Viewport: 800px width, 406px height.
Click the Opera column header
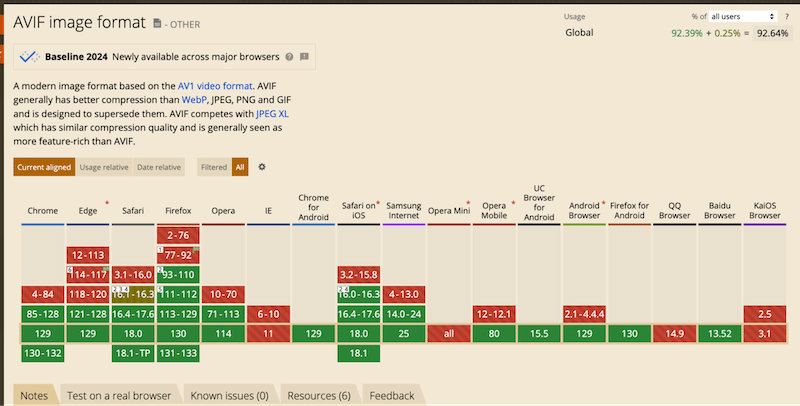223,211
